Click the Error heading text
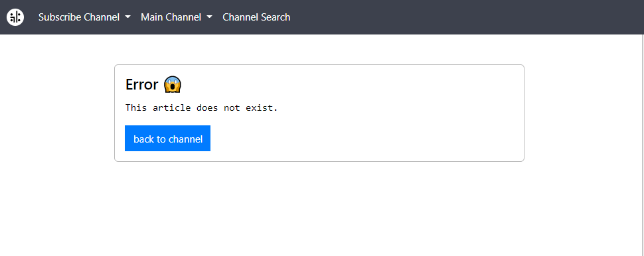The width and height of the screenshot is (644, 256). (x=141, y=84)
